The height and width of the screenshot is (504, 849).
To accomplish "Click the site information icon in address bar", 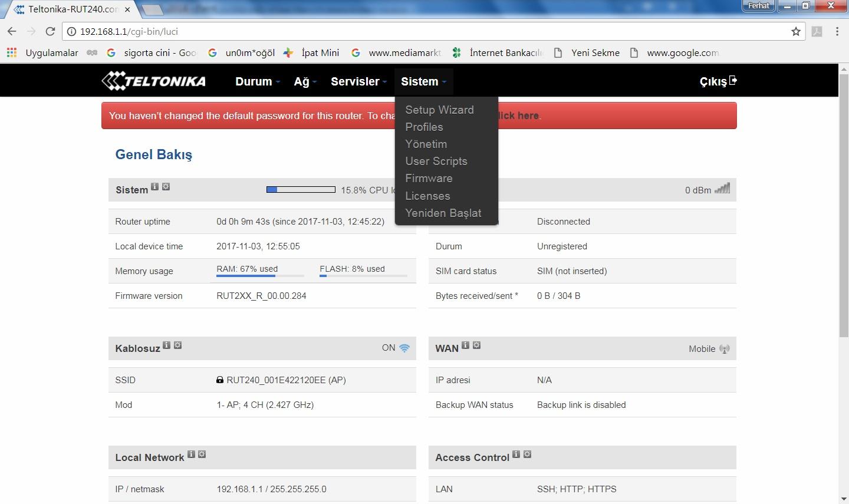I will tap(72, 32).
